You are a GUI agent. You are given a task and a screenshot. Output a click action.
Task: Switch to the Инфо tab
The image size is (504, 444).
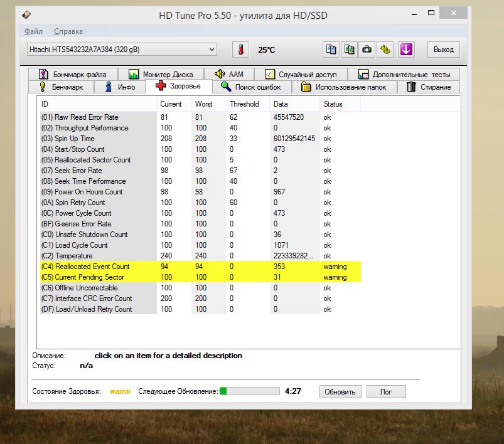click(120, 87)
